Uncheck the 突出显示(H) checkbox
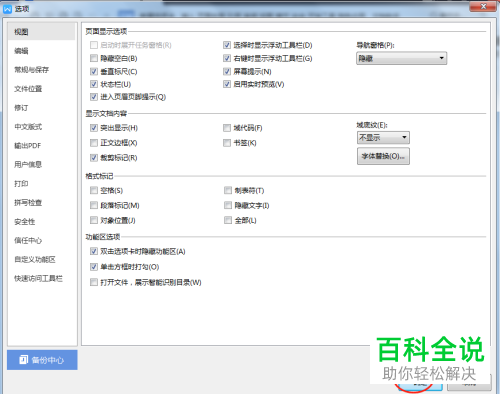The width and height of the screenshot is (500, 394). coord(94,128)
